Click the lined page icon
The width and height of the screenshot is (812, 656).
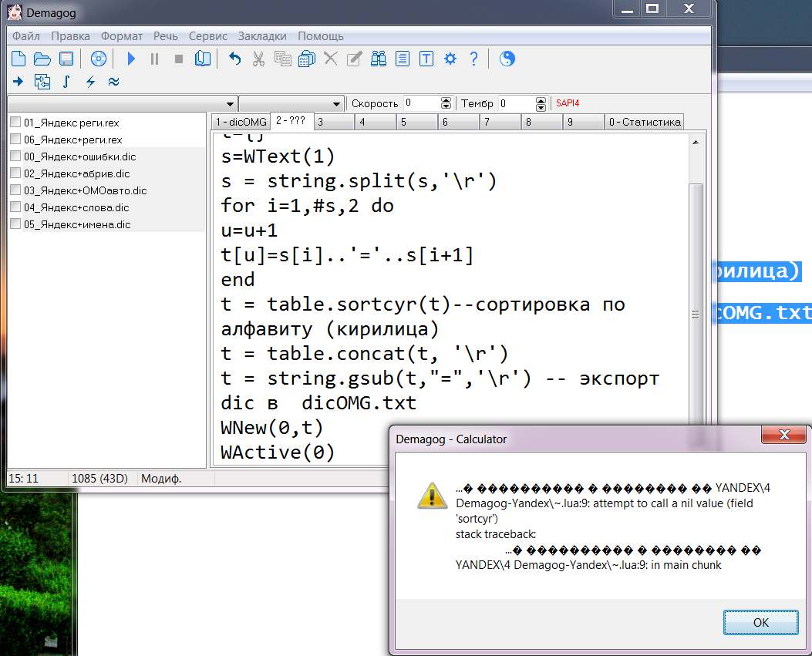click(403, 59)
